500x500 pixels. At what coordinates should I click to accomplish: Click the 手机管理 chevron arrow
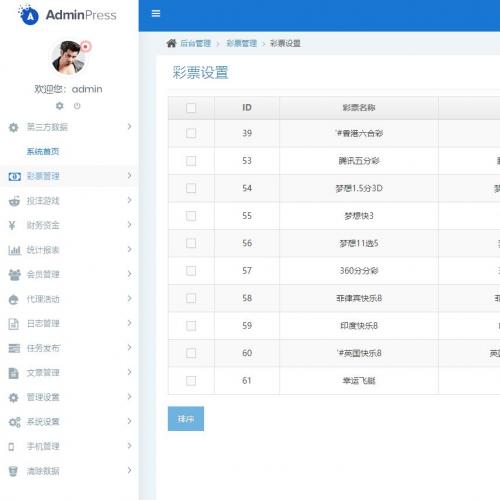pyautogui.click(x=130, y=446)
